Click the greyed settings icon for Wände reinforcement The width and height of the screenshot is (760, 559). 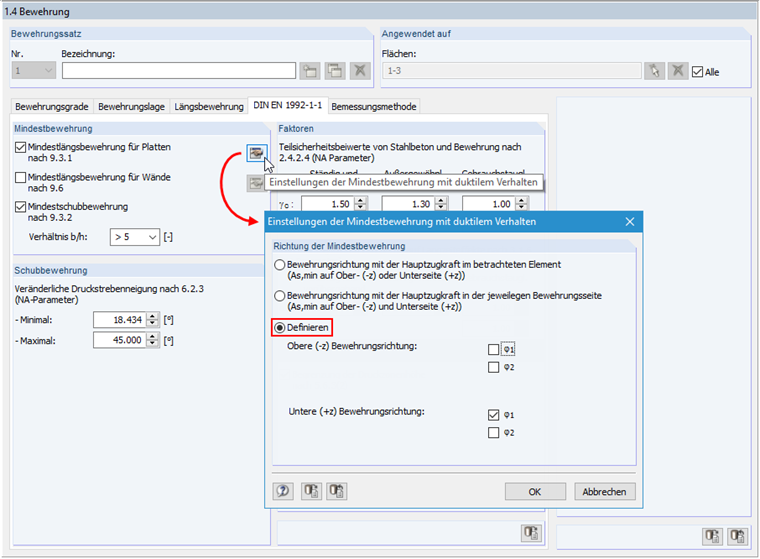tap(255, 183)
